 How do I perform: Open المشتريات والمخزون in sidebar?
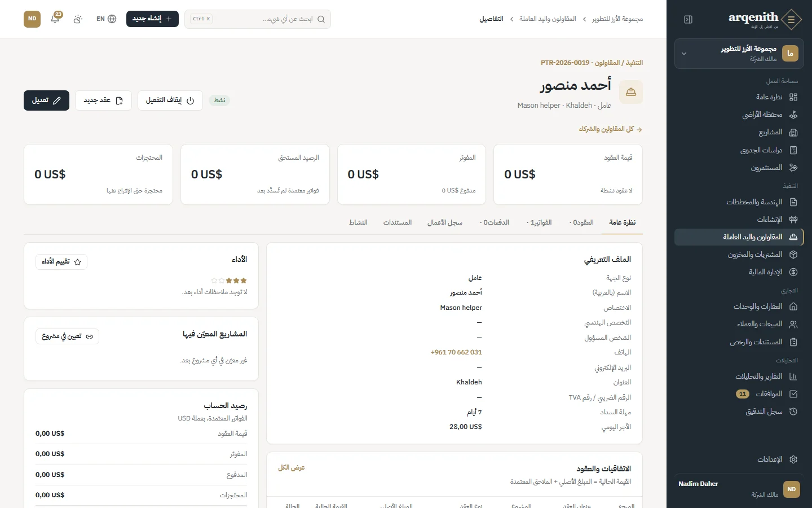click(739, 255)
